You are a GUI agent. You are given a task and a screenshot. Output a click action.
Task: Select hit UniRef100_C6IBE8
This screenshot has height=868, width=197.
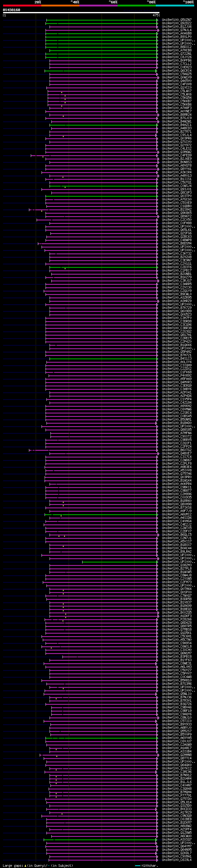point(177,819)
